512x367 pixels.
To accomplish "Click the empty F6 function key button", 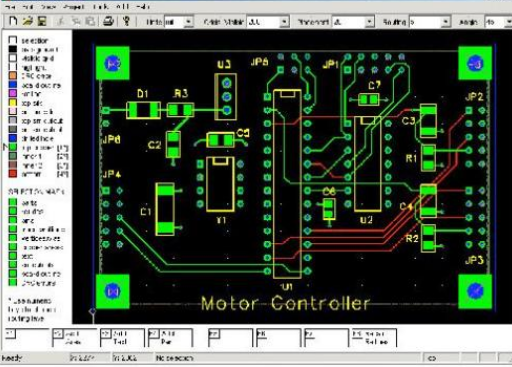I will click(x=278, y=338).
